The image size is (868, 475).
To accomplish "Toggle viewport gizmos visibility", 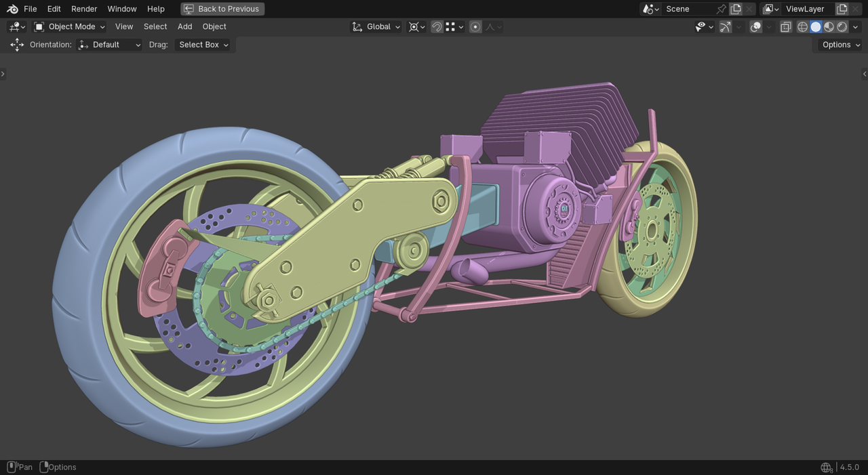I will (x=726, y=26).
